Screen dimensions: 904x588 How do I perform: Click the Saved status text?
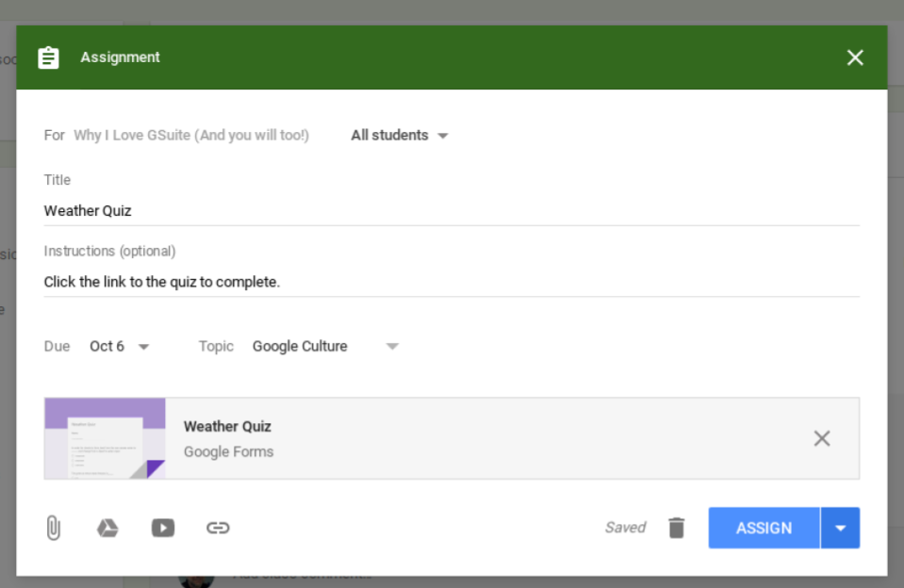(625, 528)
